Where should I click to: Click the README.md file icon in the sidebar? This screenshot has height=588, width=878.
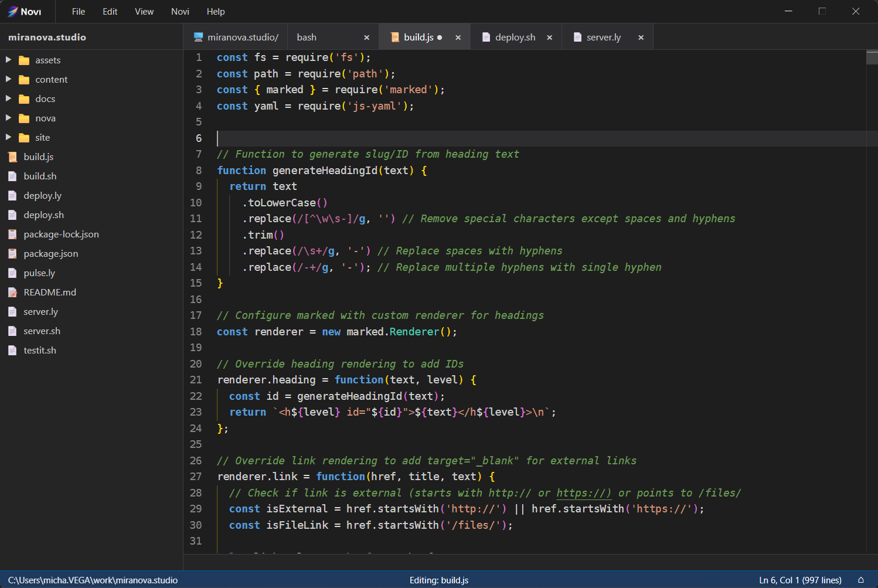coord(13,292)
